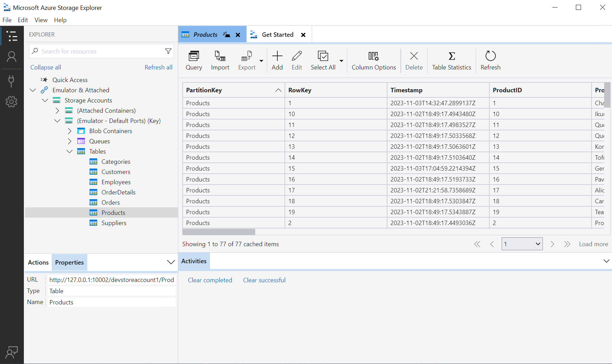Click the vertical scrollbar of the table
The height and width of the screenshot is (364, 612).
[607, 95]
